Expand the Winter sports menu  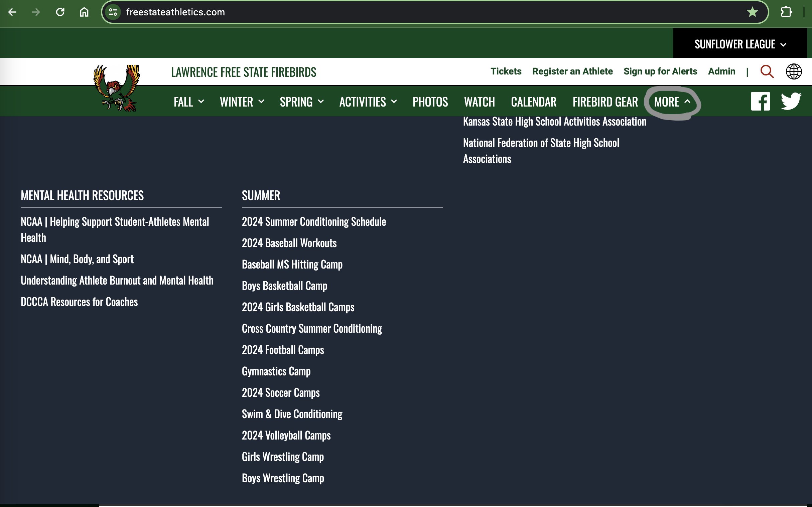242,102
